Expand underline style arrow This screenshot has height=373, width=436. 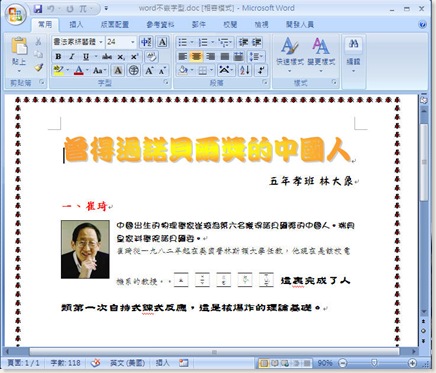click(x=96, y=57)
